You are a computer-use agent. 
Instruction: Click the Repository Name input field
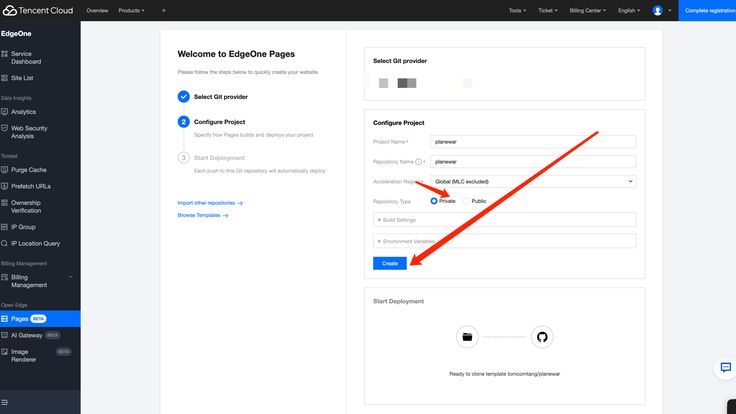coord(533,161)
